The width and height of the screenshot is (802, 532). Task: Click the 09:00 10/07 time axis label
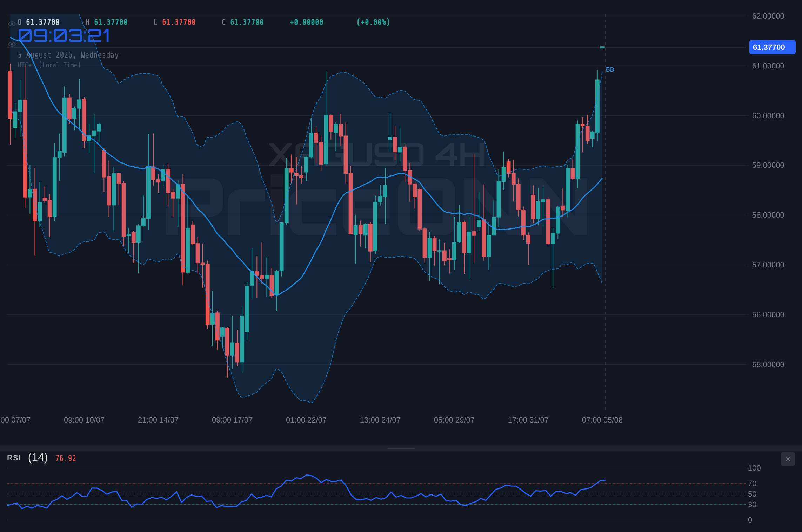coord(84,420)
